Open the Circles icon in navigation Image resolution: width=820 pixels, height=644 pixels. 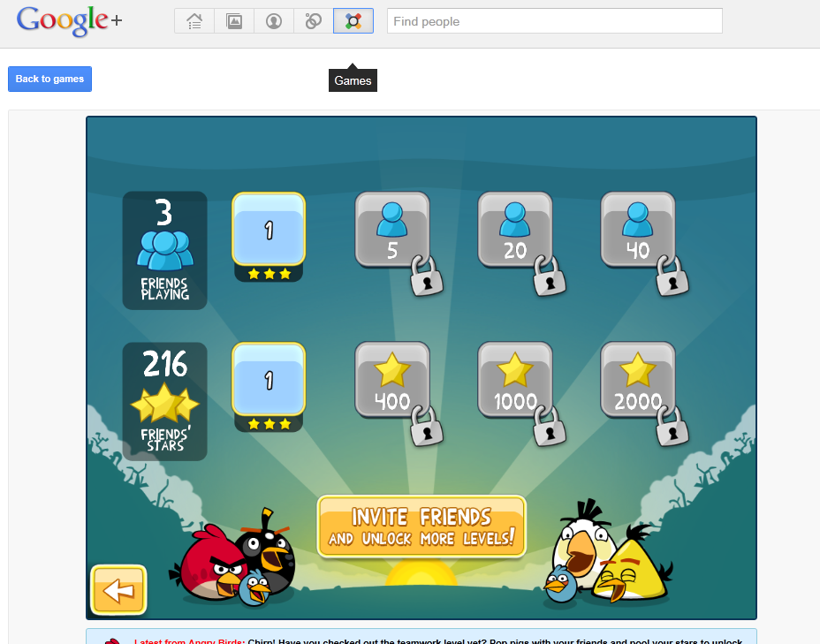pyautogui.click(x=314, y=21)
